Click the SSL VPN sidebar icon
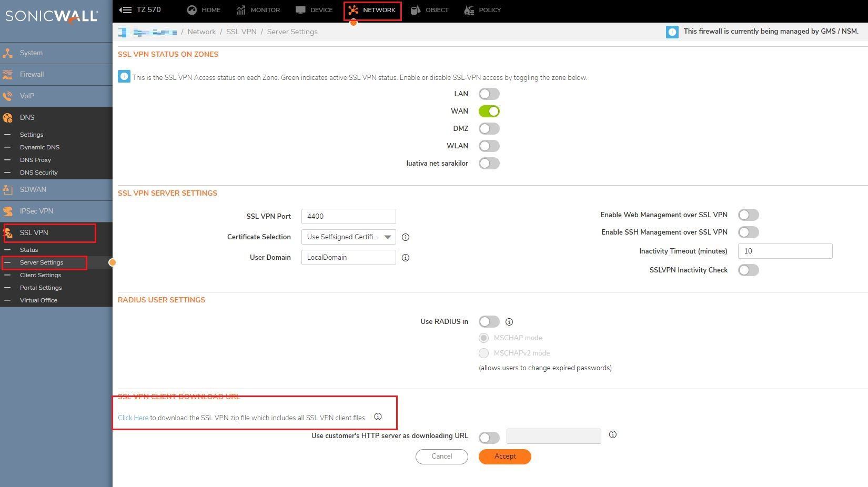Screen dimensions: 868x487 [8, 233]
